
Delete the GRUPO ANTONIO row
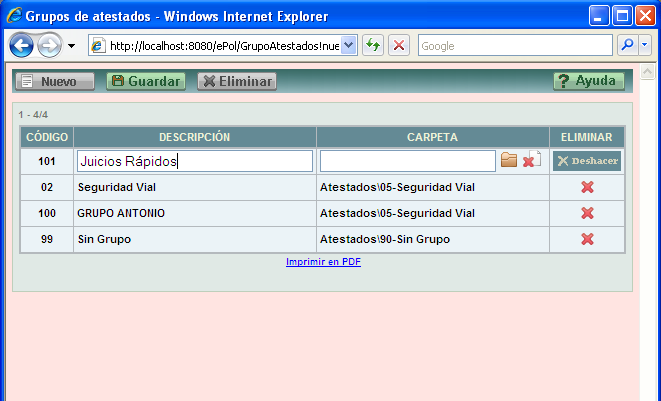point(587,213)
